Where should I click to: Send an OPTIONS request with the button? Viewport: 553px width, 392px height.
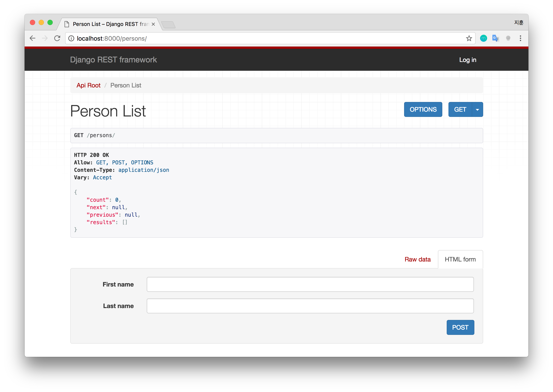coord(423,109)
